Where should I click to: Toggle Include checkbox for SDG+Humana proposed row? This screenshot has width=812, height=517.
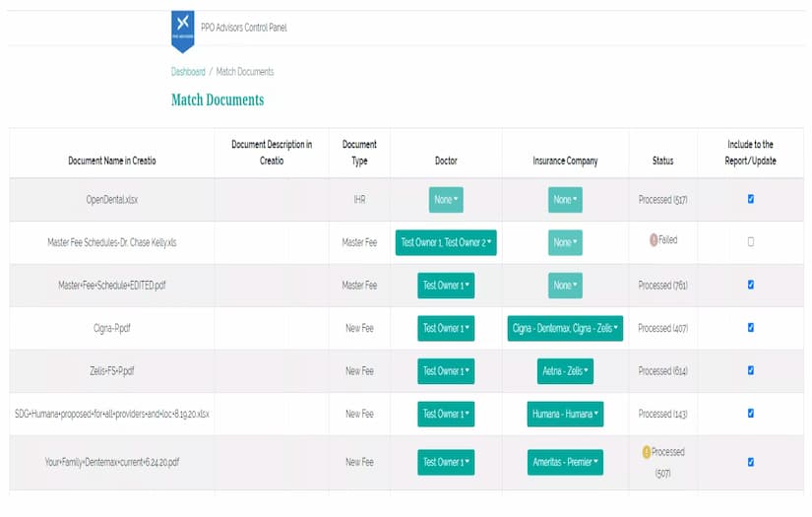click(x=751, y=413)
